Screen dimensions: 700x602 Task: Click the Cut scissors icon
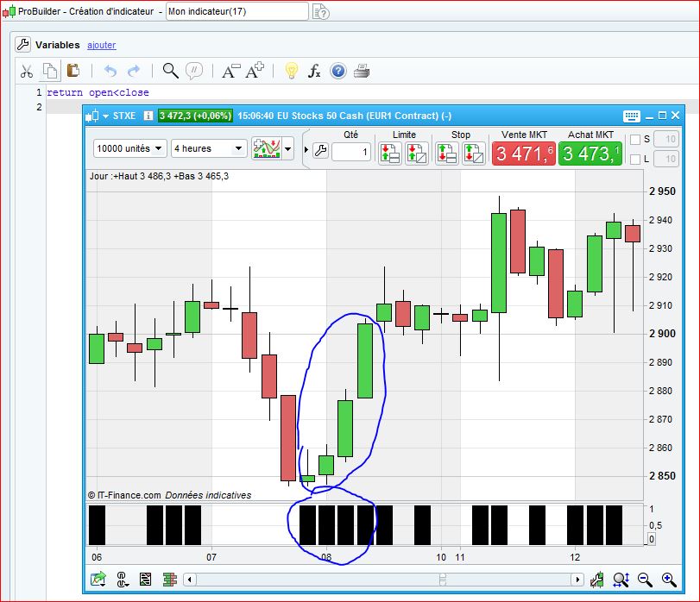27,72
